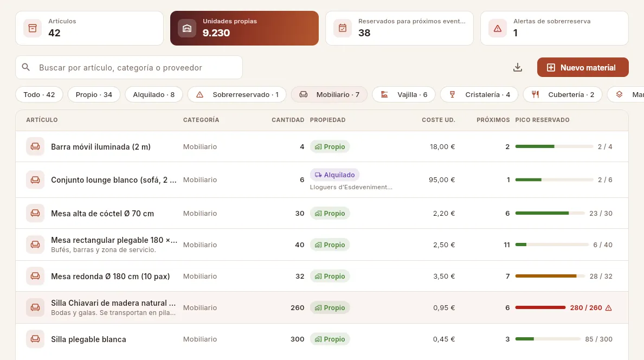
Task: Click the 95,00 € cost value
Action: click(x=442, y=179)
